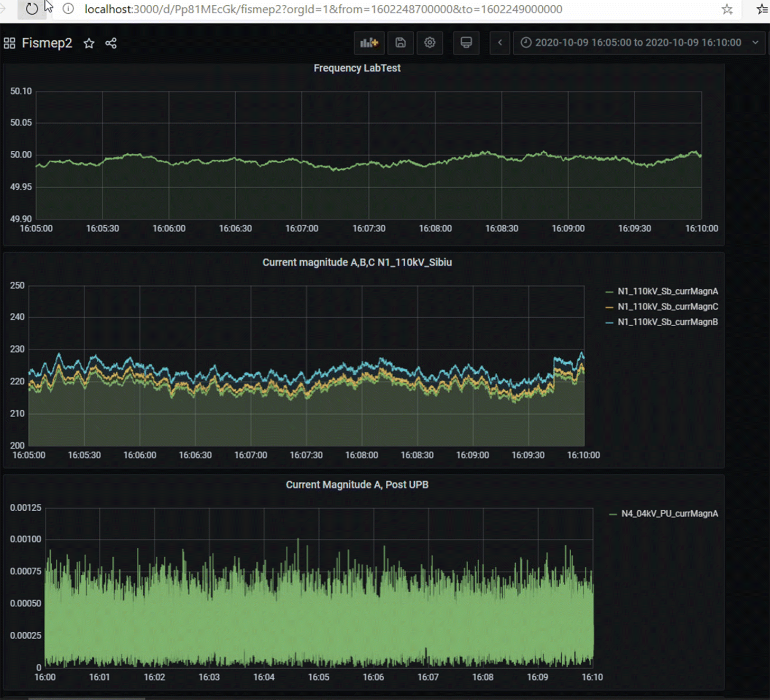Cycle view mode with monitor icon
The width and height of the screenshot is (770, 700).
point(466,43)
